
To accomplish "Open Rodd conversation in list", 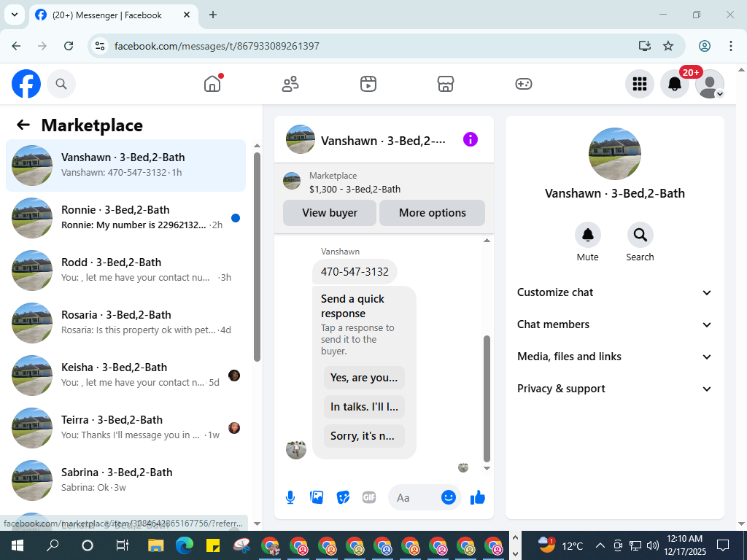I will pyautogui.click(x=125, y=270).
